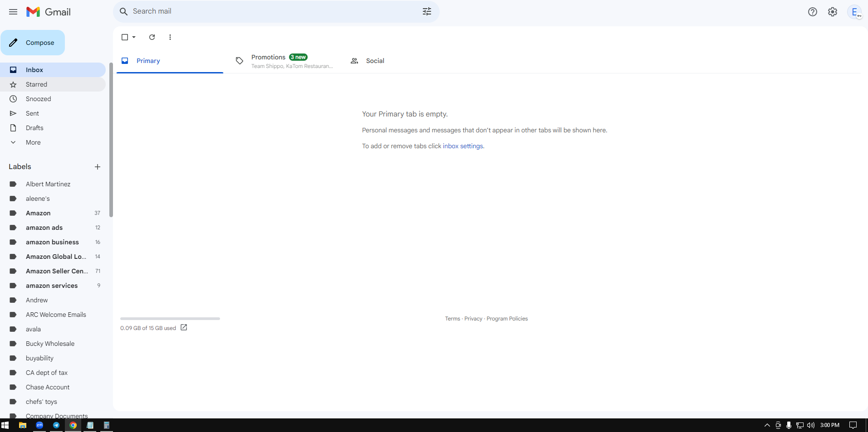Click the inbox settings link
Screen dimensions: 868x432
pyautogui.click(x=463, y=146)
